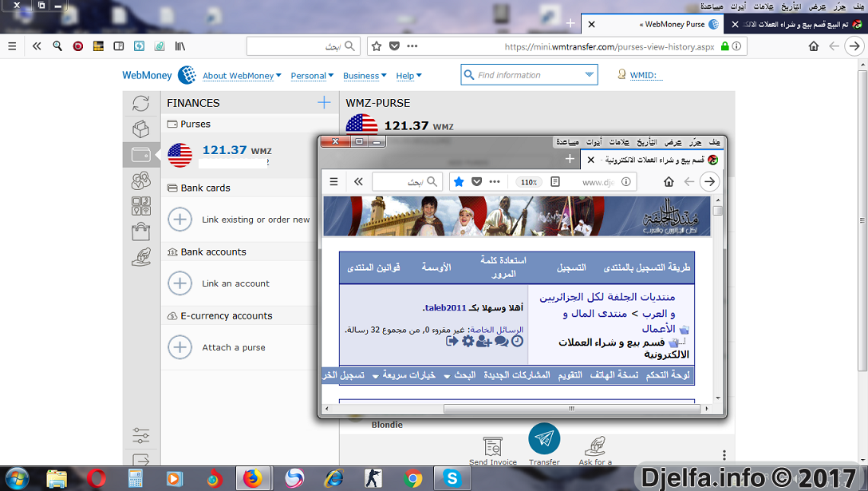
Task: Open reader view icon in the forum window
Action: click(x=555, y=182)
